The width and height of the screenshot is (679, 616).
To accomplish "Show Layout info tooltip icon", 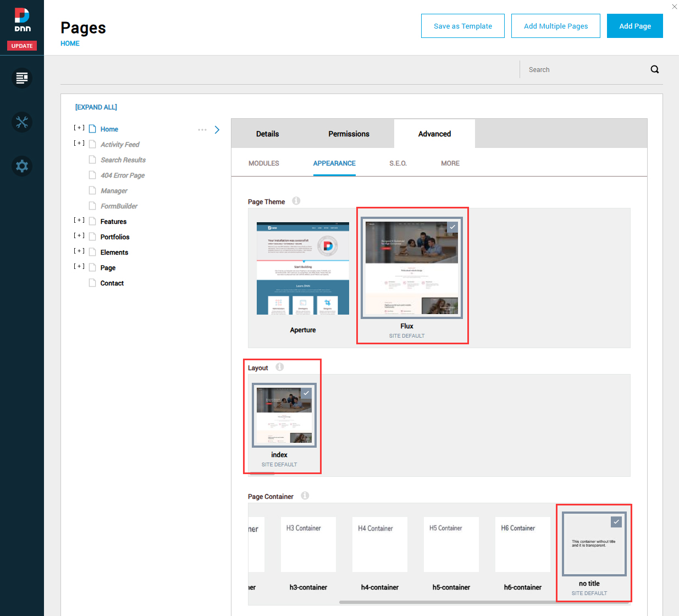I will [280, 367].
